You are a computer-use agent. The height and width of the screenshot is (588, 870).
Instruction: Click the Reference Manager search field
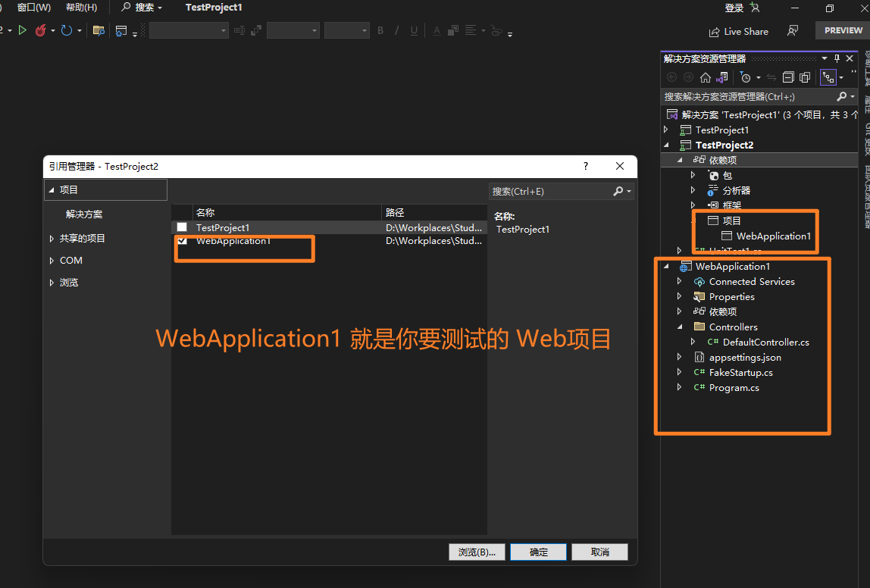point(549,192)
